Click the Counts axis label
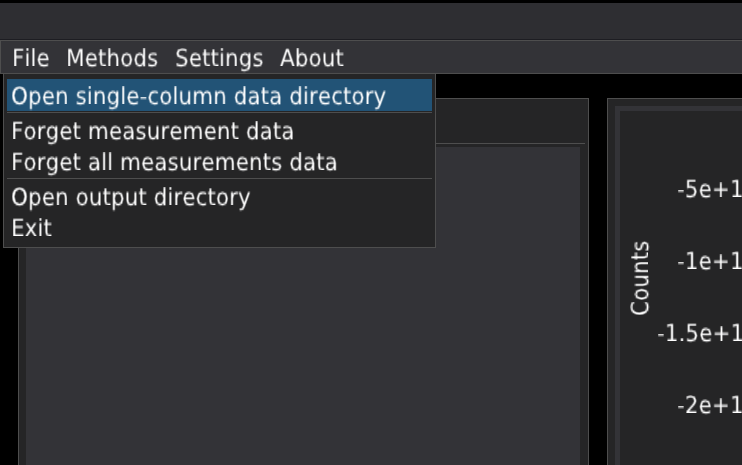The image size is (742, 465). click(640, 278)
